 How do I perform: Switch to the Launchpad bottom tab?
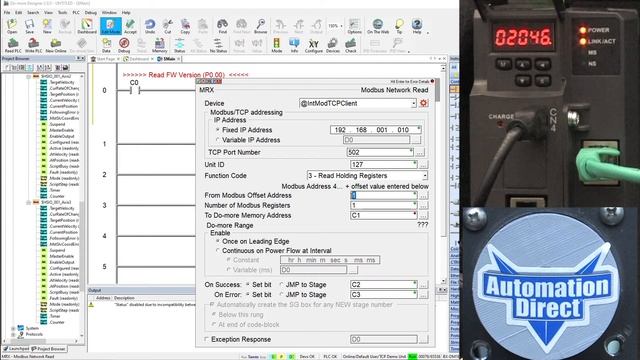pos(16,349)
